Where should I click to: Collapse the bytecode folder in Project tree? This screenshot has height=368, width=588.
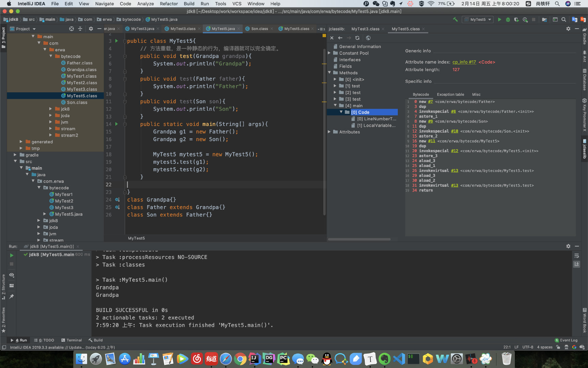(51, 56)
